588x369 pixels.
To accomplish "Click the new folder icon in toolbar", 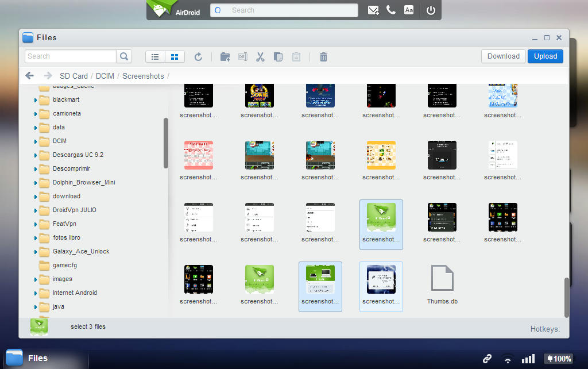I will [225, 56].
